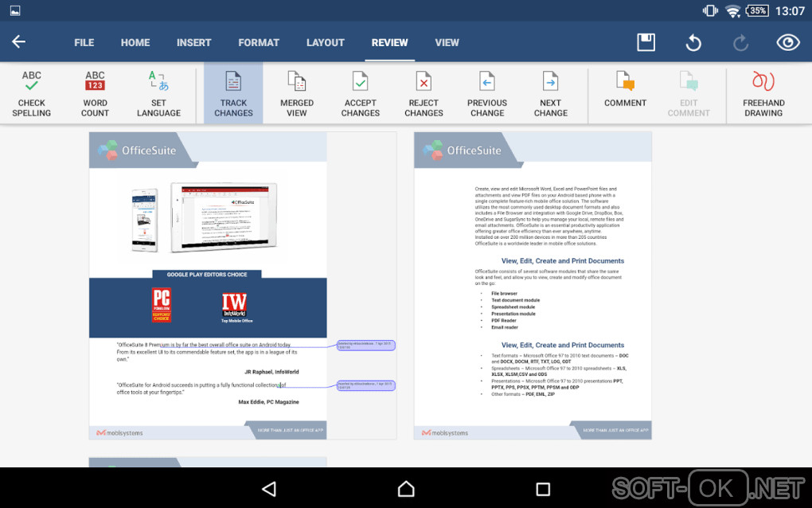This screenshot has height=508, width=812.
Task: Insert a Comment
Action: pyautogui.click(x=625, y=89)
